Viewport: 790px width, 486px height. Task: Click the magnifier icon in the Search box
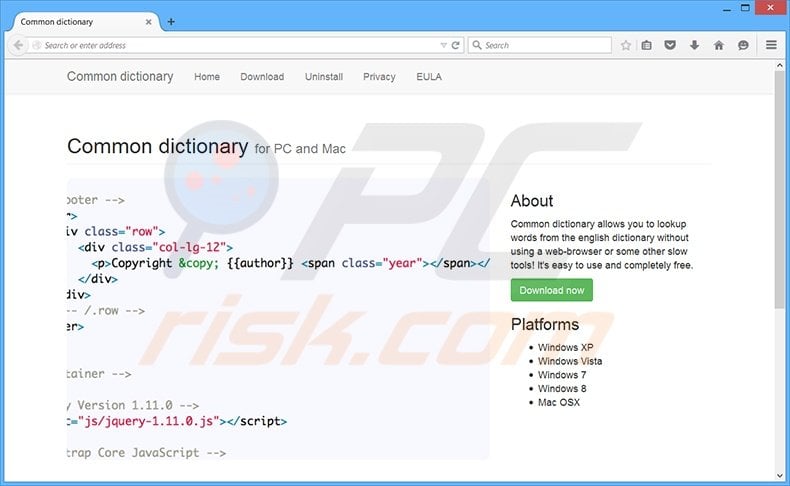477,45
